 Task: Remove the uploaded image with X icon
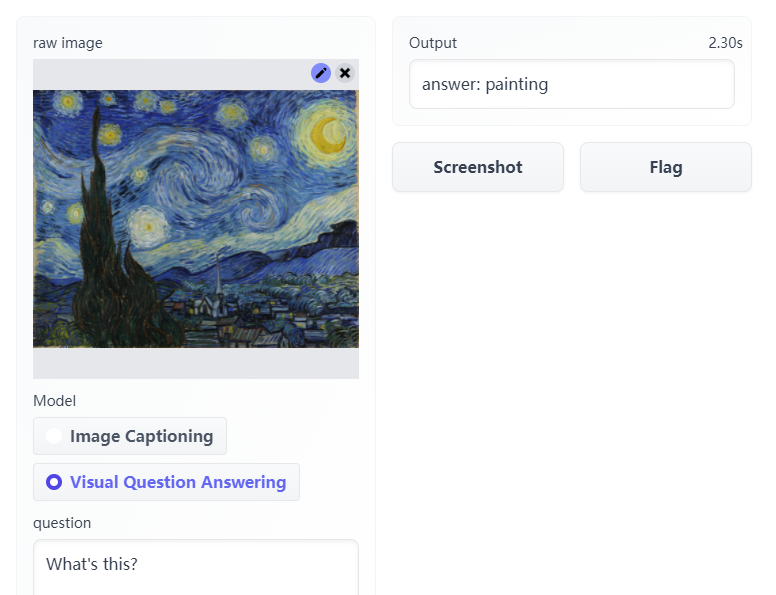[x=345, y=73]
